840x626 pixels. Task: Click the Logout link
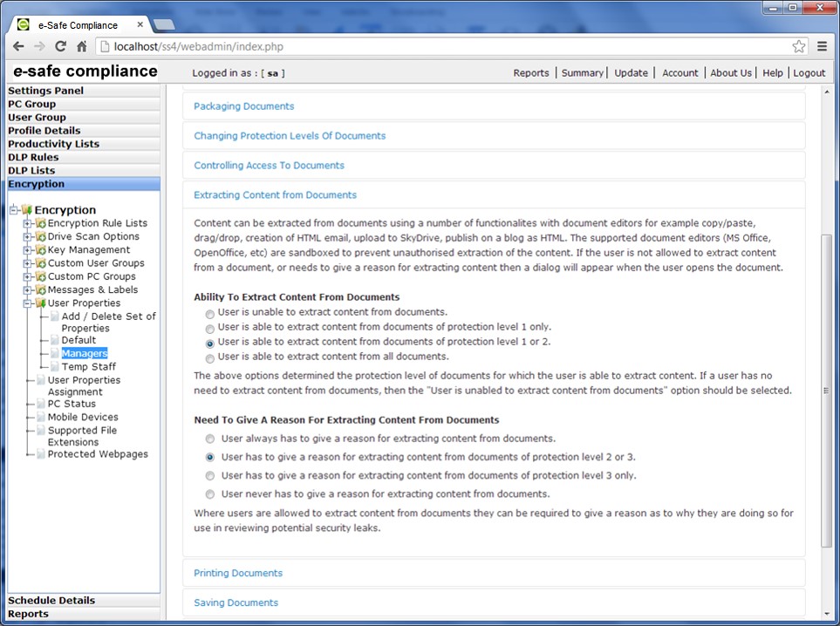pos(809,73)
